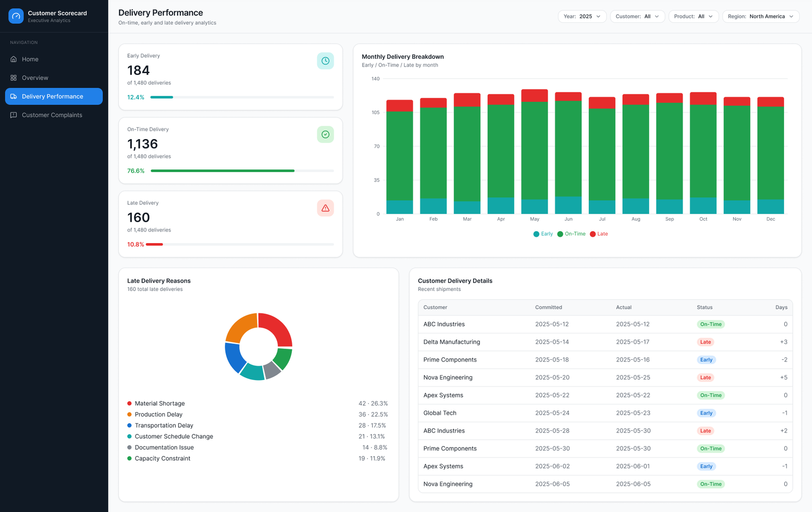Sort the table by Customer column header
Viewport: 812px width, 512px height.
(x=435, y=308)
